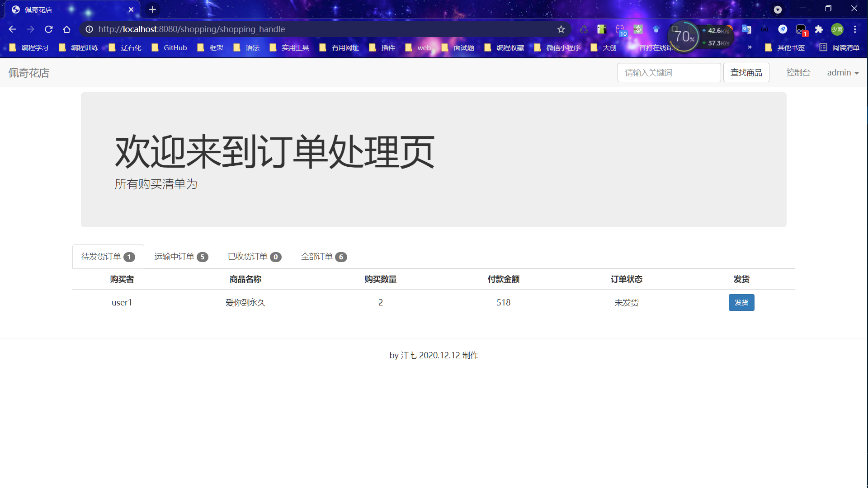Select the 已收货订单 tab

(x=255, y=257)
